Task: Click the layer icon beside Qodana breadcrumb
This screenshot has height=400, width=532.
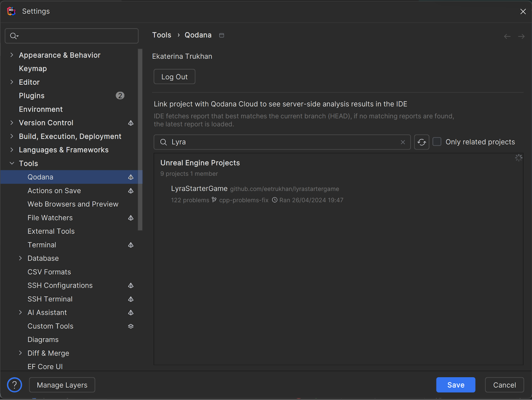Action: 221,35
